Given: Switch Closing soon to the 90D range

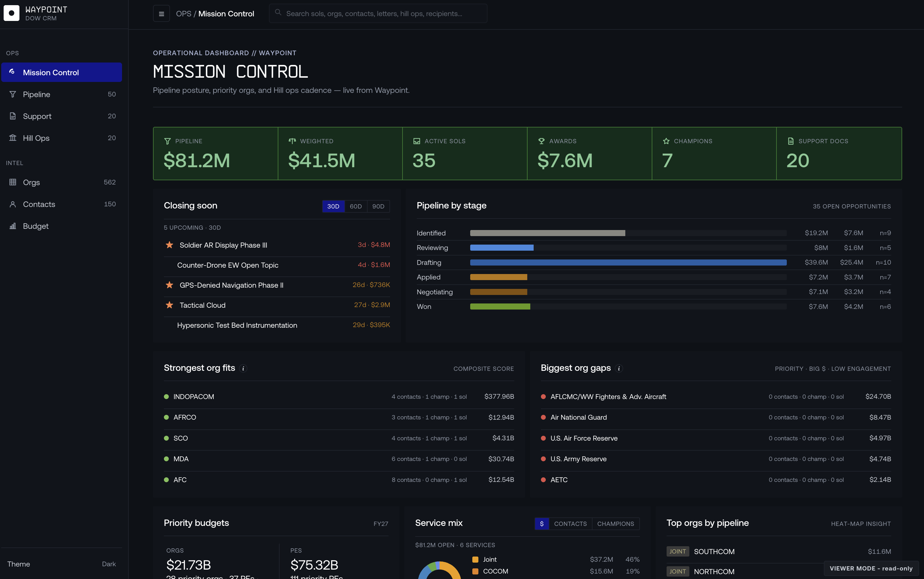Looking at the screenshot, I should [x=378, y=206].
